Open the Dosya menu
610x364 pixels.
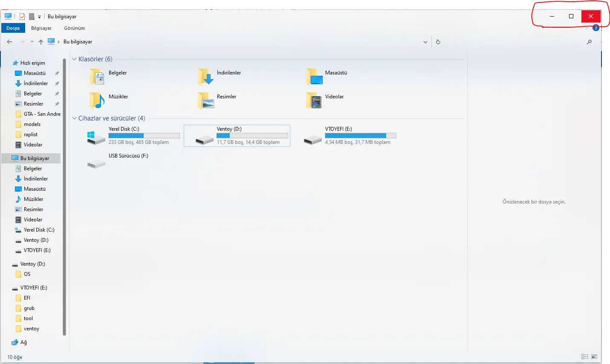pyautogui.click(x=13, y=28)
